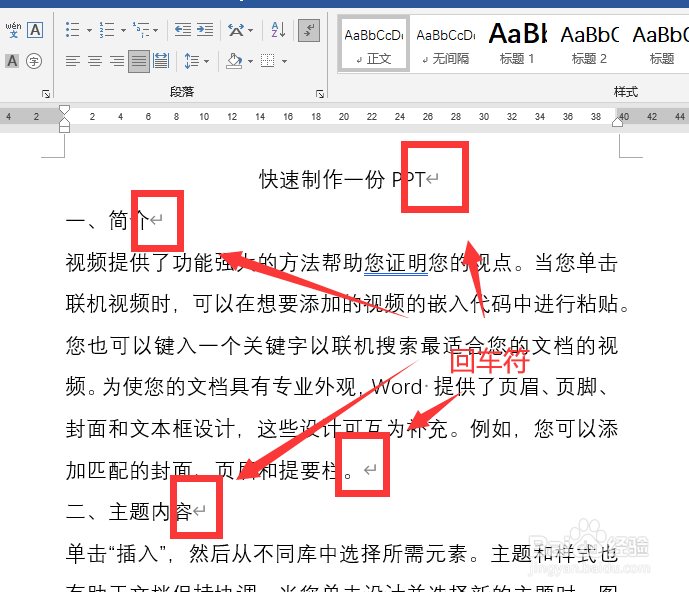
Task: Apply 正文 style
Action: (374, 44)
